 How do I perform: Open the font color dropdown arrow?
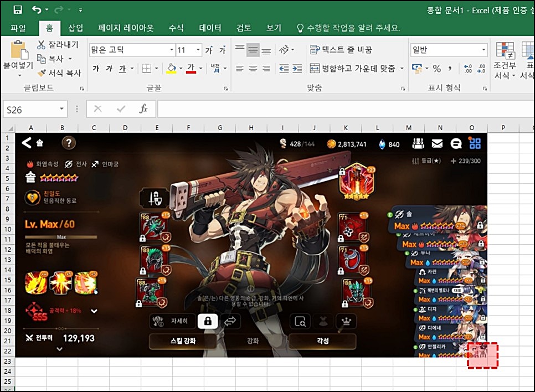pos(200,69)
